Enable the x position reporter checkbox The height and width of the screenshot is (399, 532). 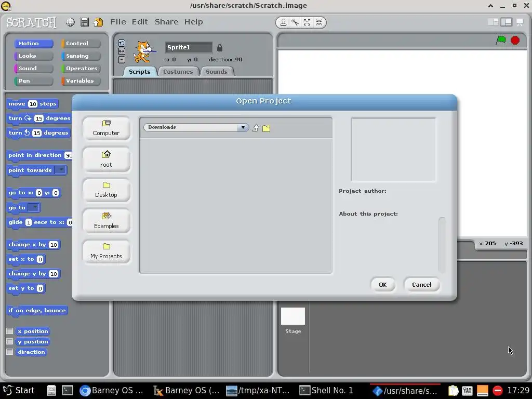click(x=10, y=331)
